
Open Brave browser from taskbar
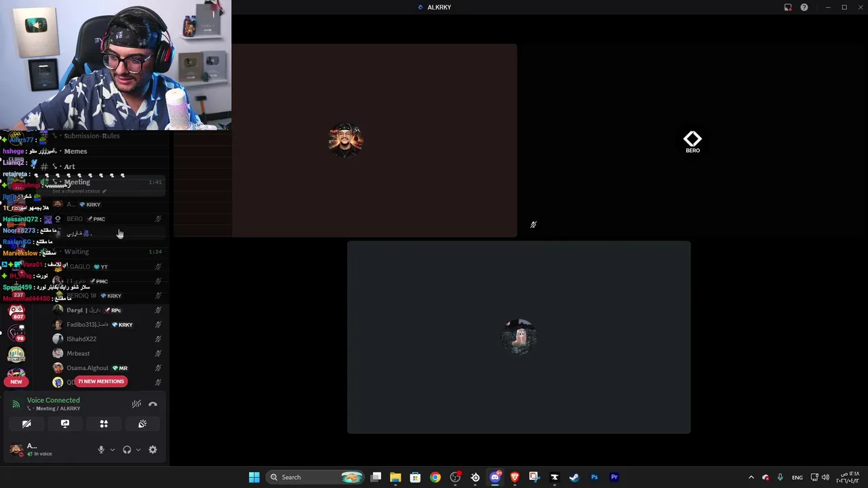(515, 477)
